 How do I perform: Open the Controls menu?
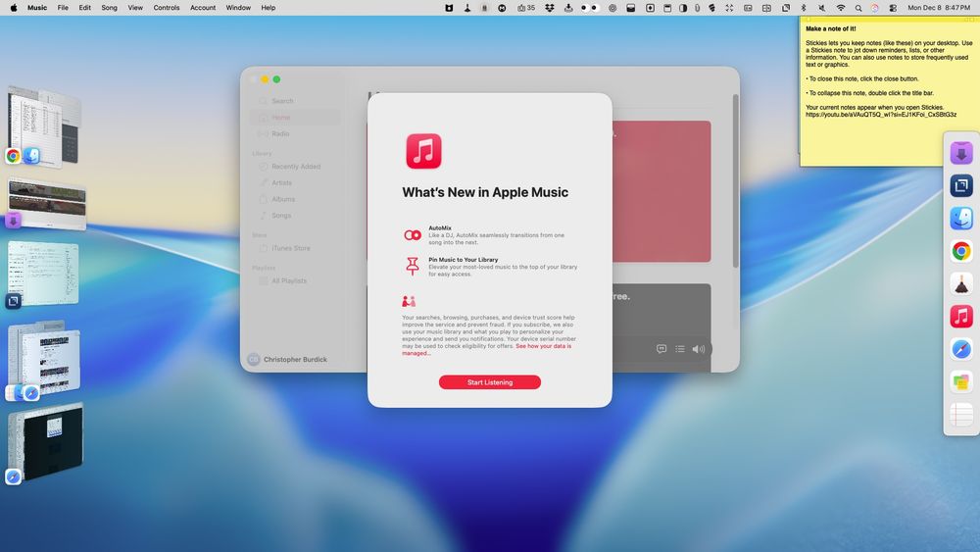coord(167,8)
